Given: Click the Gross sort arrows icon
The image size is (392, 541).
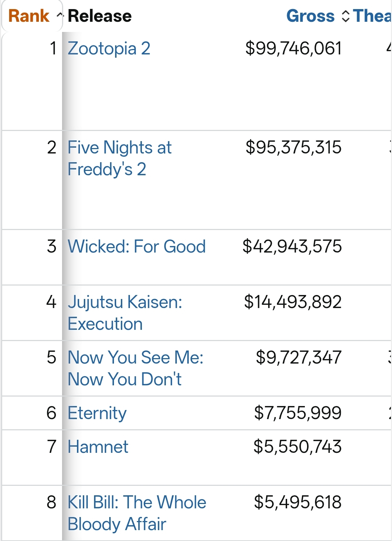Looking at the screenshot, I should point(346,16).
